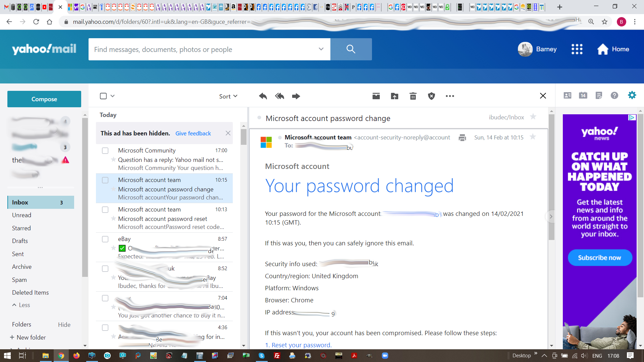This screenshot has height=362, width=644.
Task: Click the Reply arrow icon
Action: click(263, 96)
